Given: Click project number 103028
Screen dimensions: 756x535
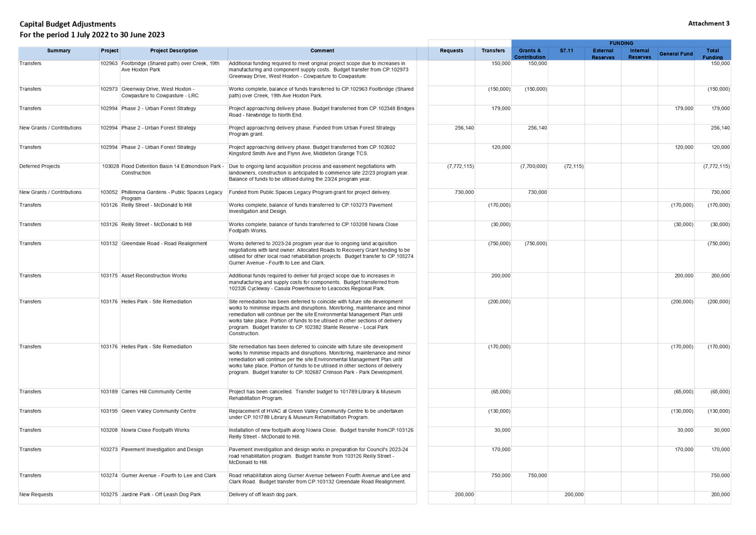Looking at the screenshot, I should pos(111,166).
